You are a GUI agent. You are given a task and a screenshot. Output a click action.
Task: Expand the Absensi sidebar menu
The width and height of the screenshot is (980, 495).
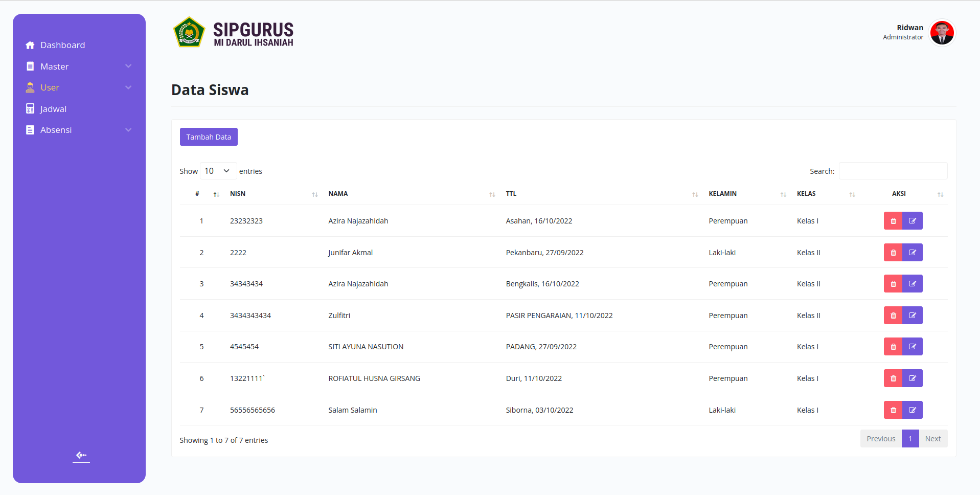(79, 130)
